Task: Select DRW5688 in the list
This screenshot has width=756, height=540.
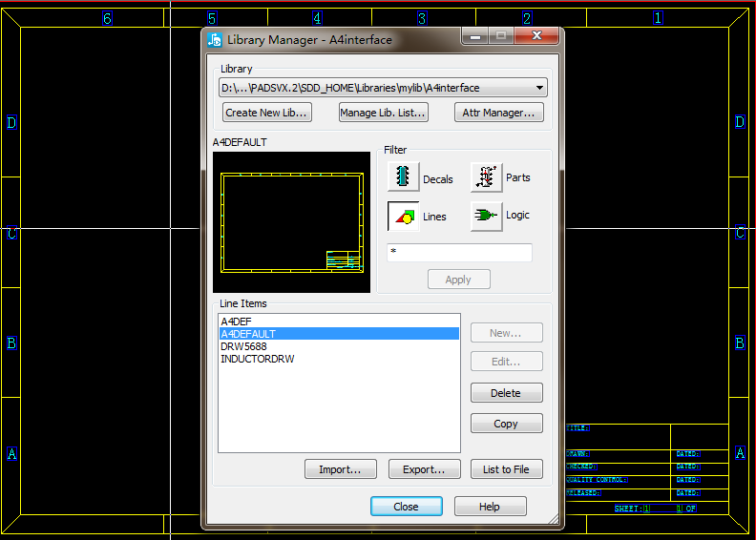Action: [339, 346]
